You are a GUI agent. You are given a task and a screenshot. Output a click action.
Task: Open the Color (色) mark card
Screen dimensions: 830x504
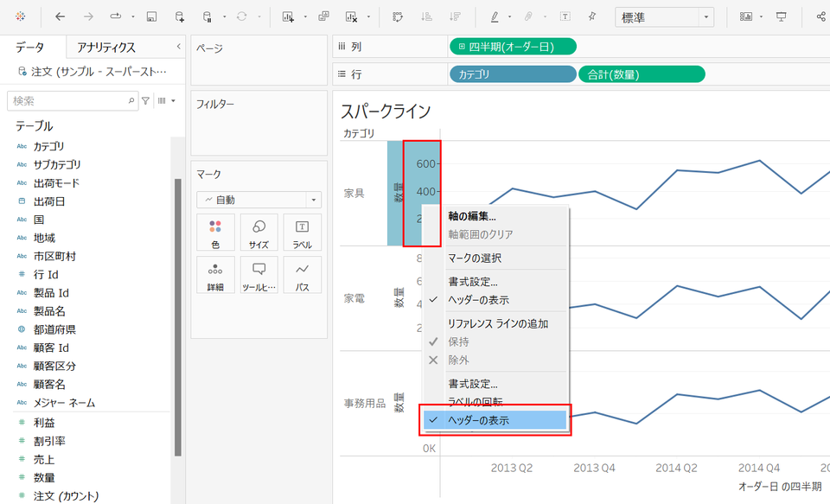pos(215,232)
